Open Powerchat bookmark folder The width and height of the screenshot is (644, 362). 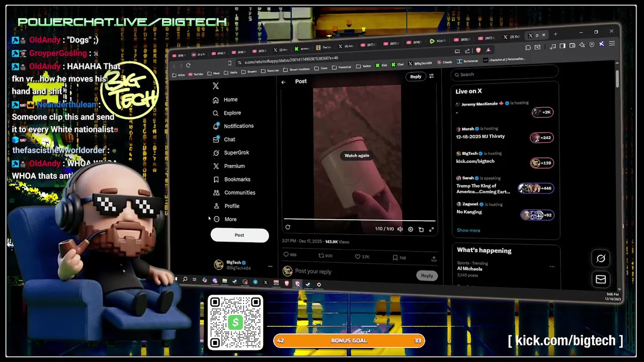tap(342, 67)
